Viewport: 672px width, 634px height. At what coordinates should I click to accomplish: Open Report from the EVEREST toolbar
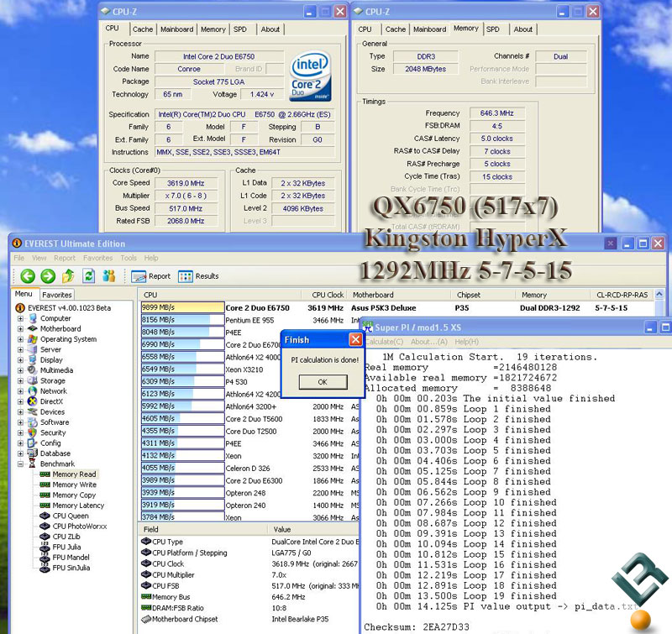click(x=151, y=276)
